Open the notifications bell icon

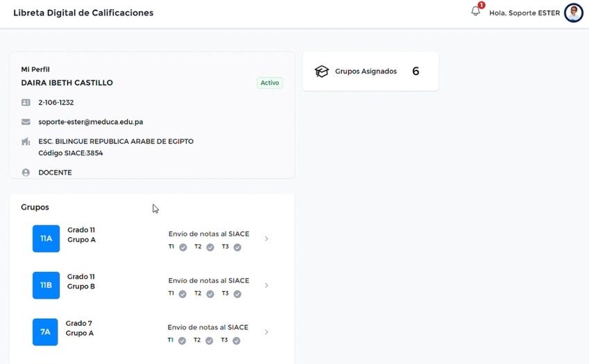476,11
